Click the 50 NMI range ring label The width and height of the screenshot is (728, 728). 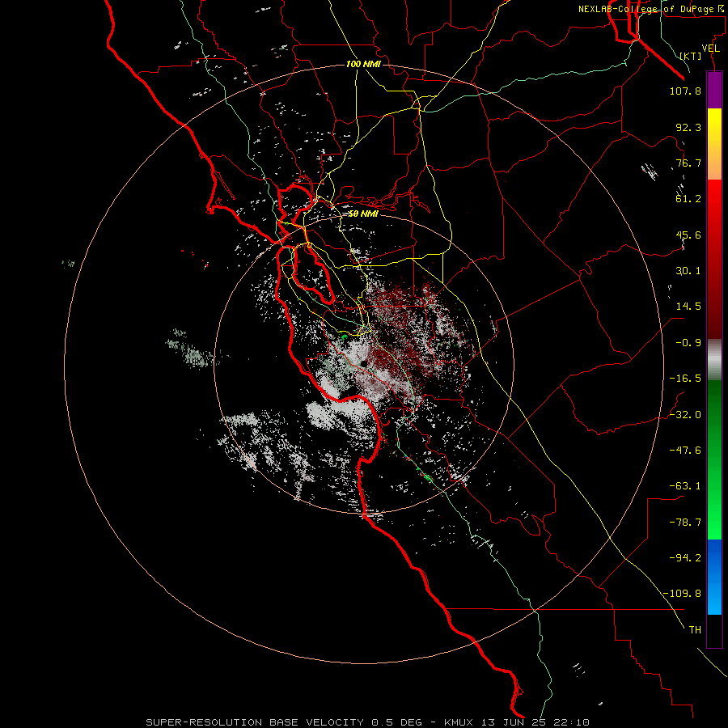(x=363, y=214)
